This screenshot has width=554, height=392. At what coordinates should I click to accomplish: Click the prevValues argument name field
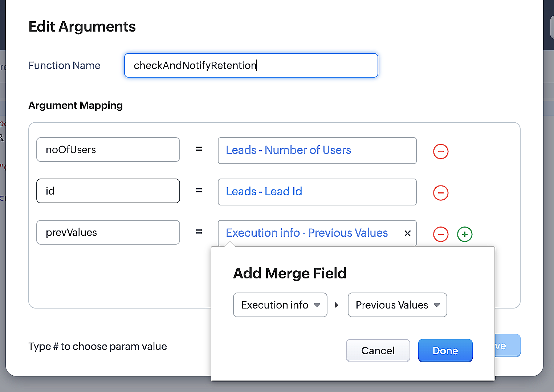(108, 232)
